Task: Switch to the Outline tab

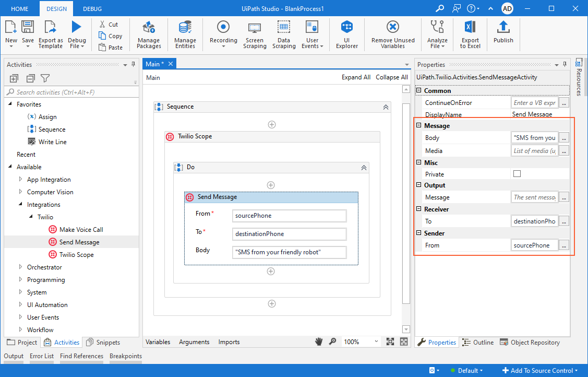Action: (478, 342)
